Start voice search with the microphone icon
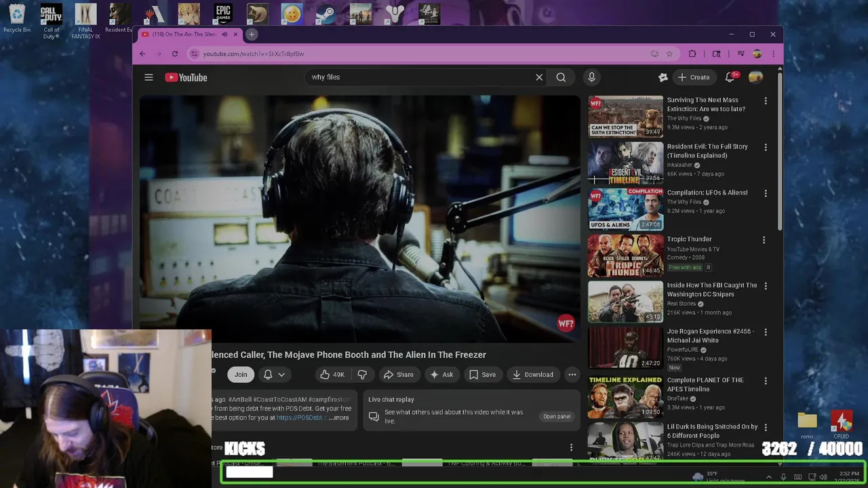868x488 pixels. pyautogui.click(x=591, y=77)
